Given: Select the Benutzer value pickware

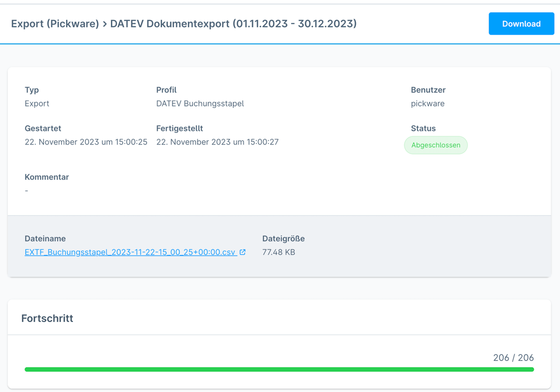Looking at the screenshot, I should point(427,103).
